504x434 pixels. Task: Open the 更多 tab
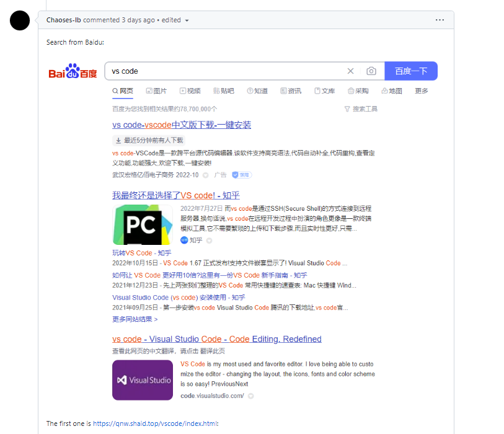(x=422, y=91)
